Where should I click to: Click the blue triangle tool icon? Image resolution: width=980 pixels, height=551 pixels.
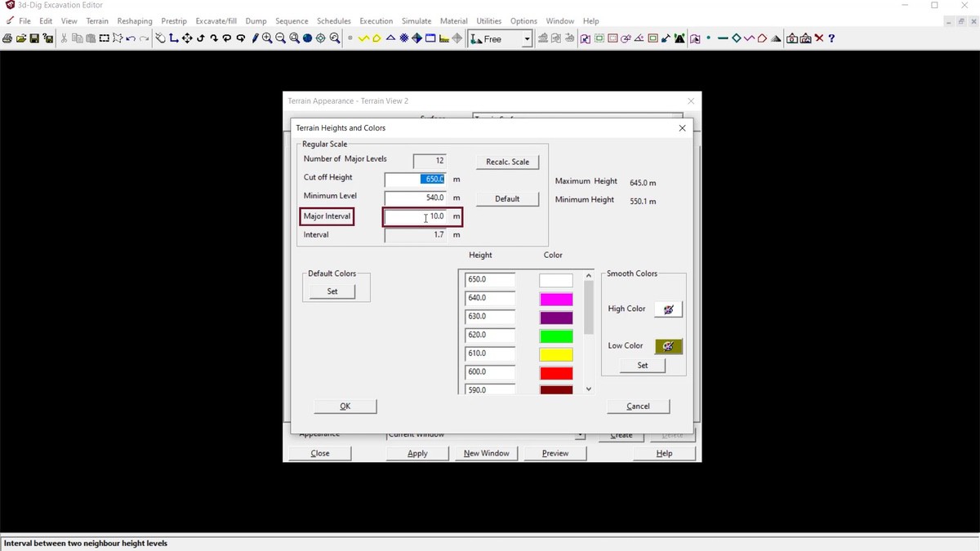tap(390, 38)
